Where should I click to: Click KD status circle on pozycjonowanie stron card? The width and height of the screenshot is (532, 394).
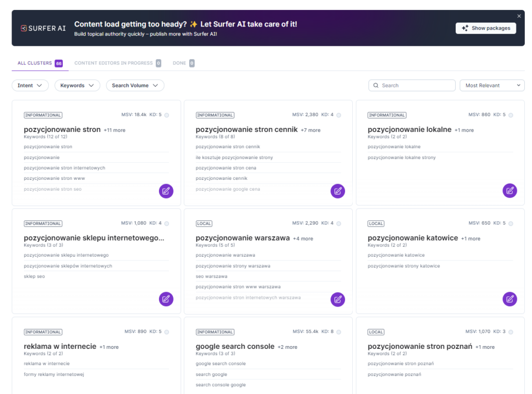[167, 115]
